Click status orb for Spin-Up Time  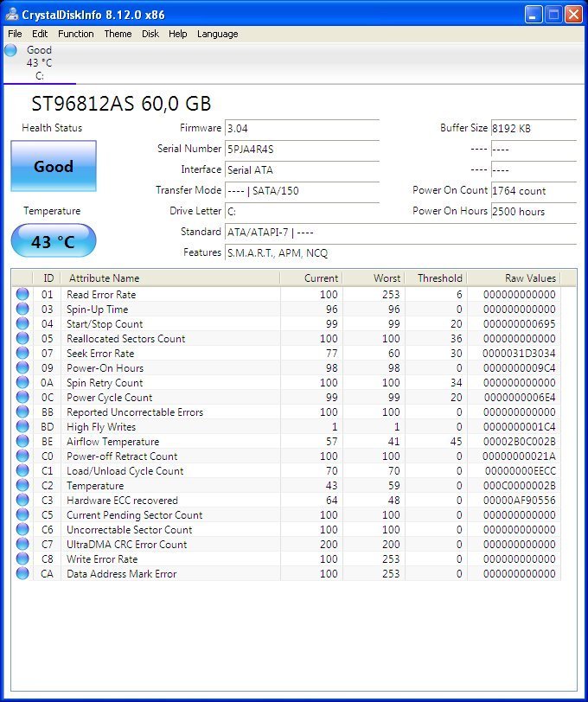(x=22, y=309)
